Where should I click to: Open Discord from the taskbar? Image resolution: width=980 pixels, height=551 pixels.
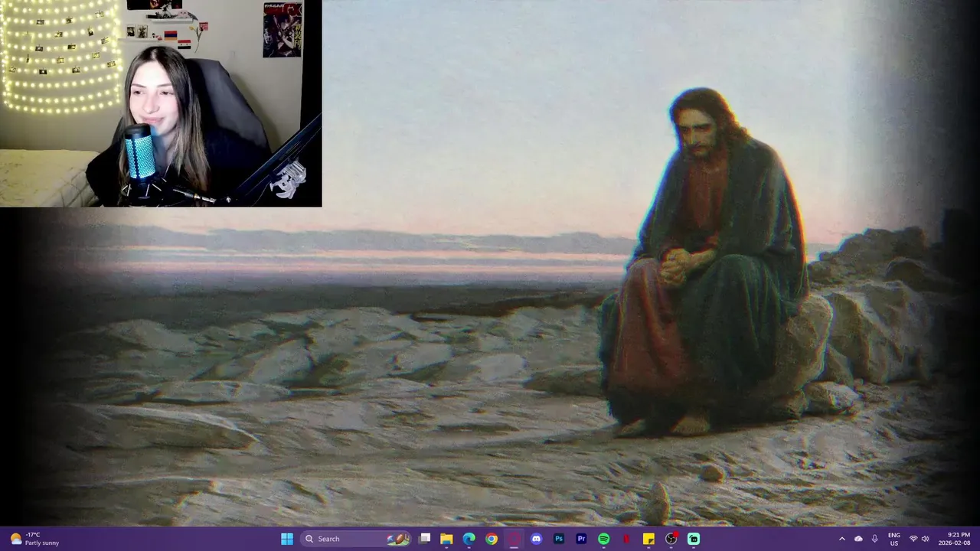pos(536,539)
